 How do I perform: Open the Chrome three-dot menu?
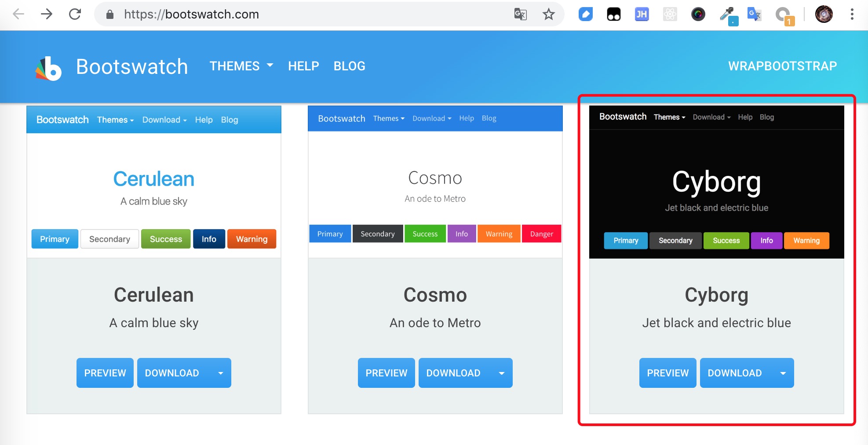point(852,15)
